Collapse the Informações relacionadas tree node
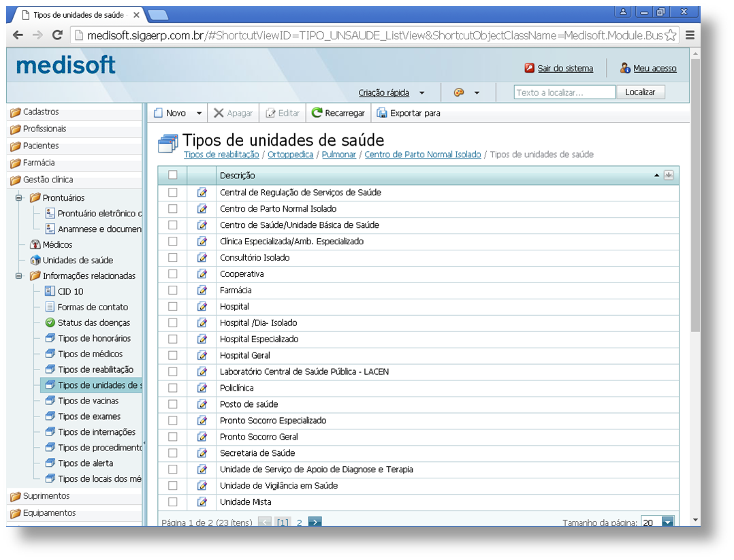Viewport: 734px width, 560px height. pyautogui.click(x=19, y=276)
